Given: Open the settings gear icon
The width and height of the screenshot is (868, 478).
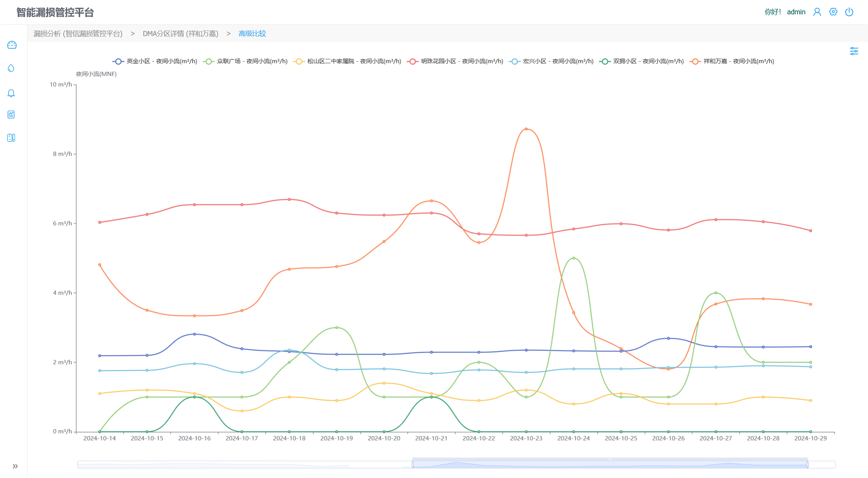Looking at the screenshot, I should tap(833, 12).
